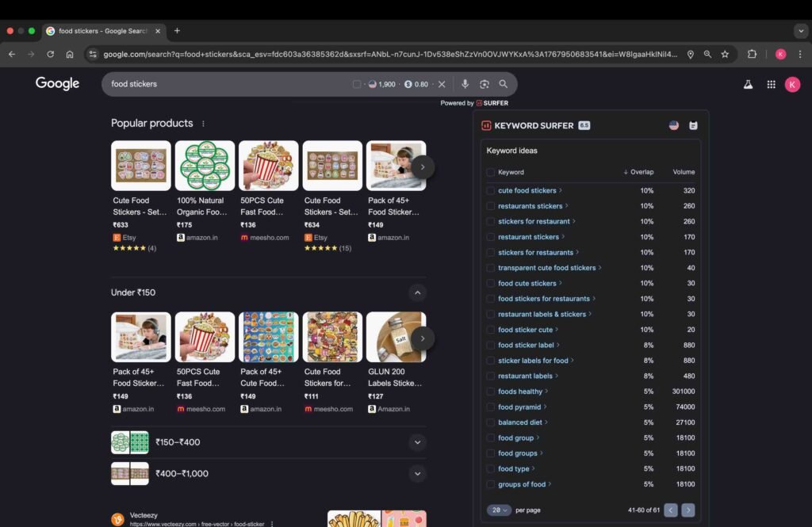Open the 'restaurant labels' keyword link
This screenshot has height=527, width=812.
pos(525,376)
